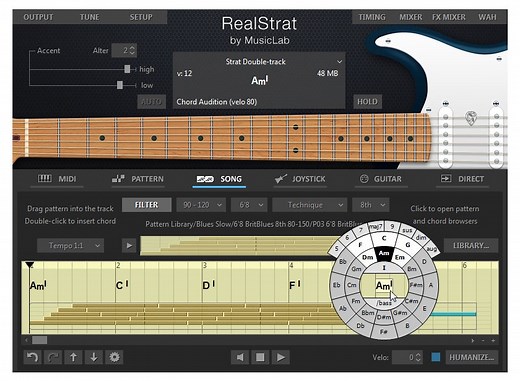
Task: Select the F chord marker at measure 4
Action: [295, 285]
